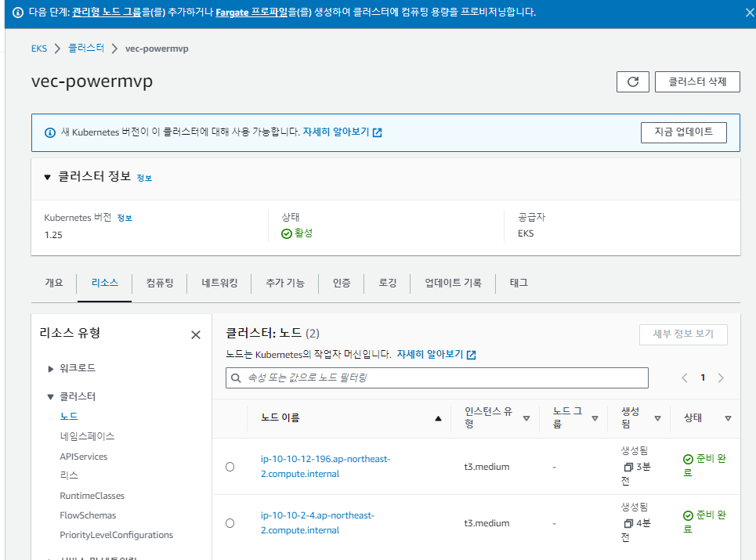The height and width of the screenshot is (560, 756).
Task: Open 자세히 알아보기 link in Kubernetes version notice
Action: 335,132
